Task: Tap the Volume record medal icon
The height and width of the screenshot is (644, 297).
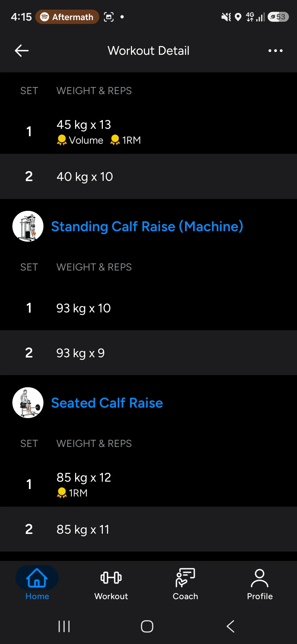Action: click(62, 140)
